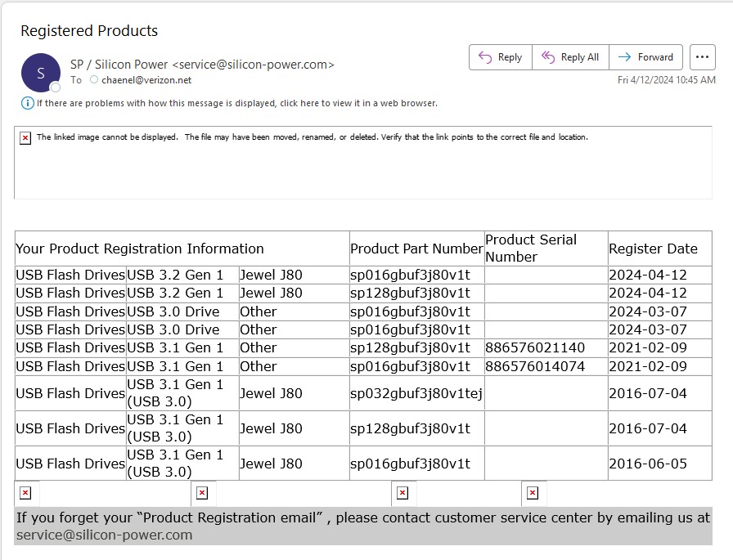Click the recipient presence status indicator
The height and width of the screenshot is (560, 733).
(94, 80)
